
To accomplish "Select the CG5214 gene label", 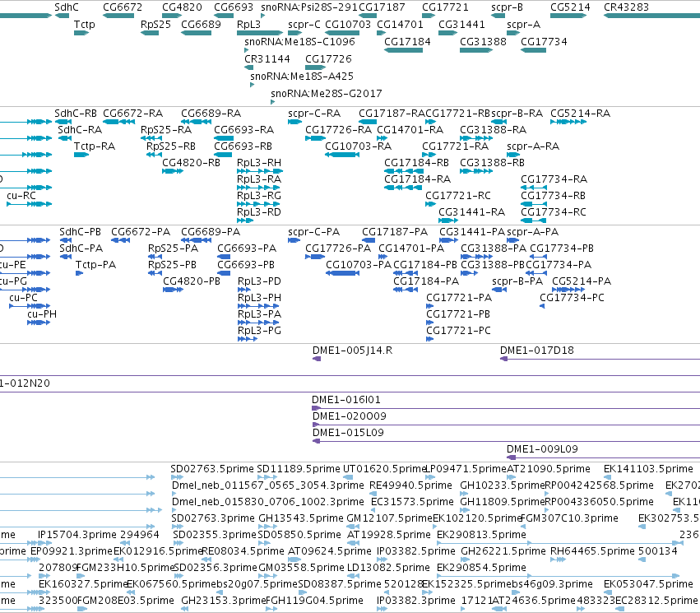I will click(570, 7).
